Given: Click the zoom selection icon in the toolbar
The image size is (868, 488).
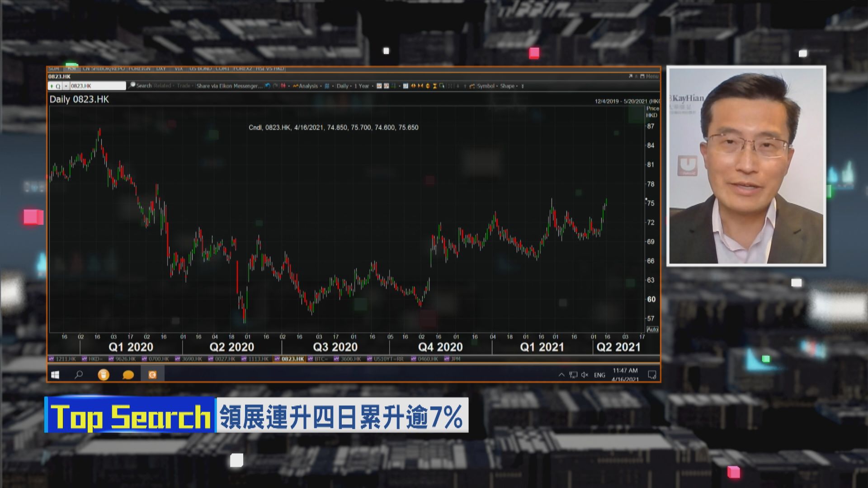Looking at the screenshot, I should [443, 86].
